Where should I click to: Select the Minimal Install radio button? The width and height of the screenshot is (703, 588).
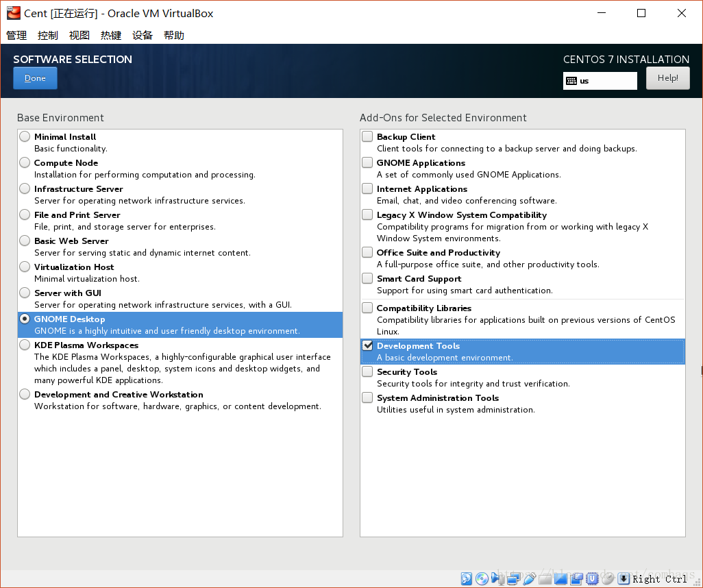pyautogui.click(x=25, y=136)
